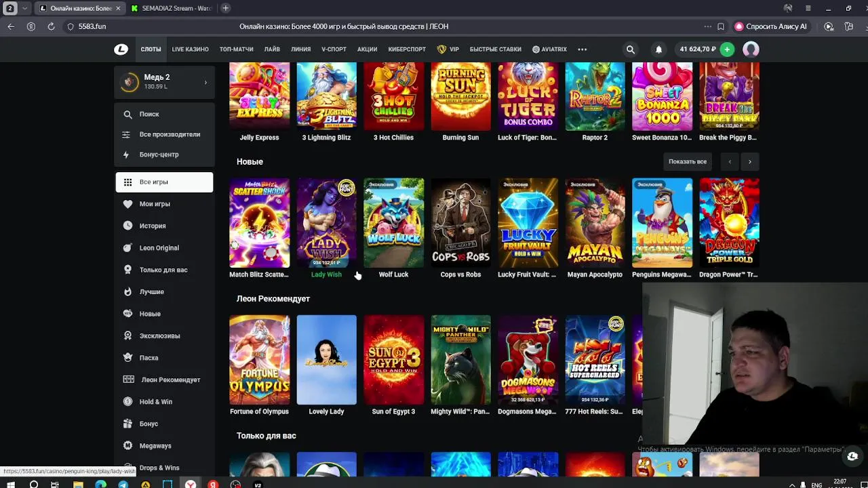Open Windows taskbar search icon
The image size is (868, 488).
[x=33, y=484]
